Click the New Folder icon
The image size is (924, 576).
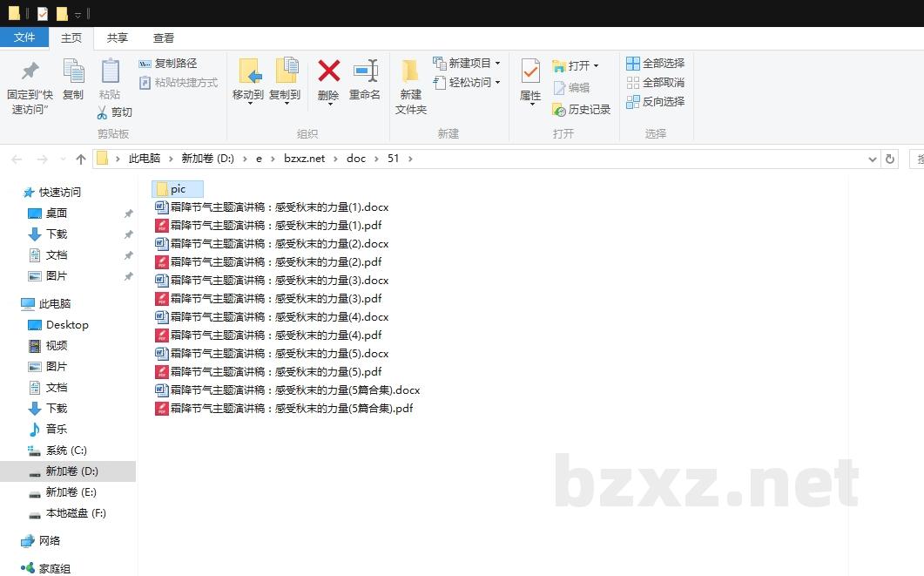tap(410, 71)
